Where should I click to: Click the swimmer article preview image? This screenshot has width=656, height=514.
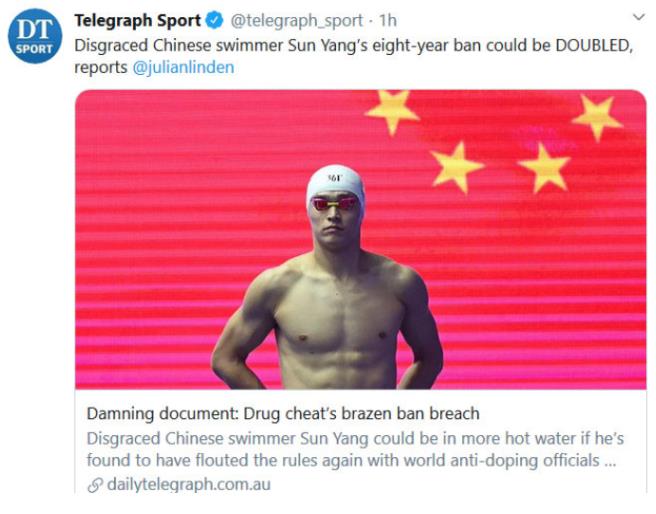[361, 239]
